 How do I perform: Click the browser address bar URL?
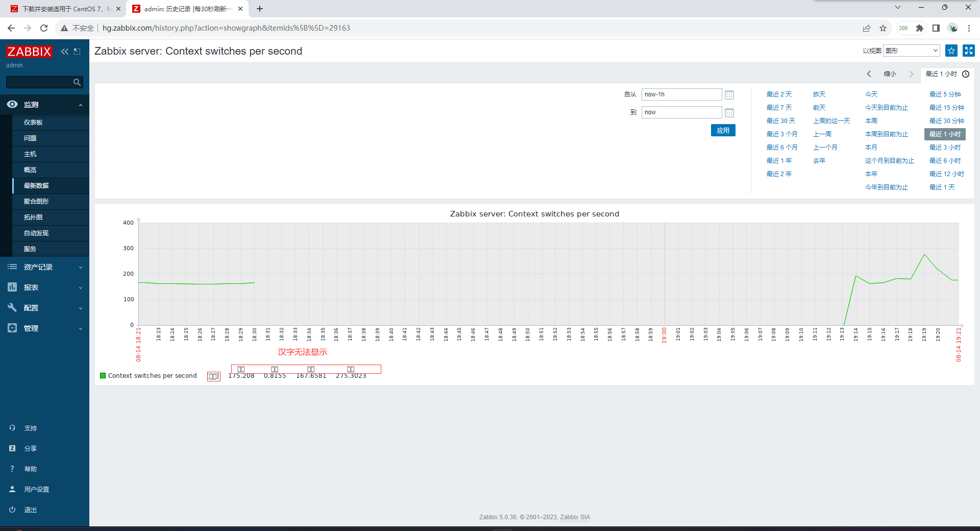click(x=226, y=28)
